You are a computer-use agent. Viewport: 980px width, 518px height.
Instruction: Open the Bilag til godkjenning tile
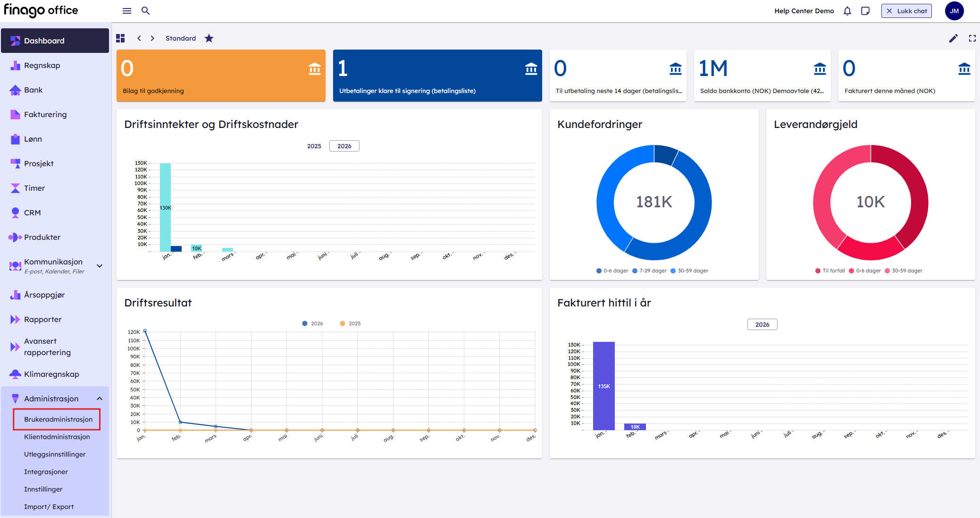221,76
